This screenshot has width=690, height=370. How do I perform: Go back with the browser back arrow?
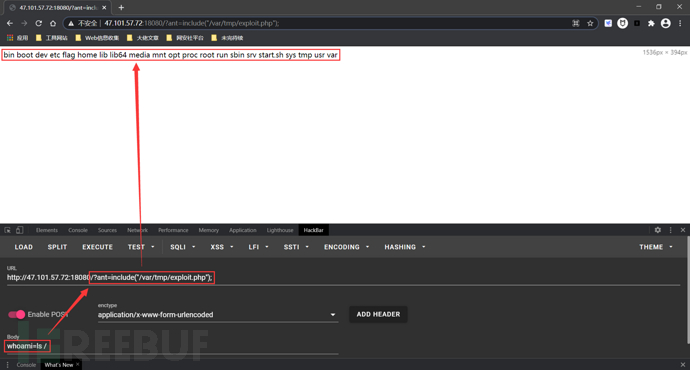click(x=10, y=23)
